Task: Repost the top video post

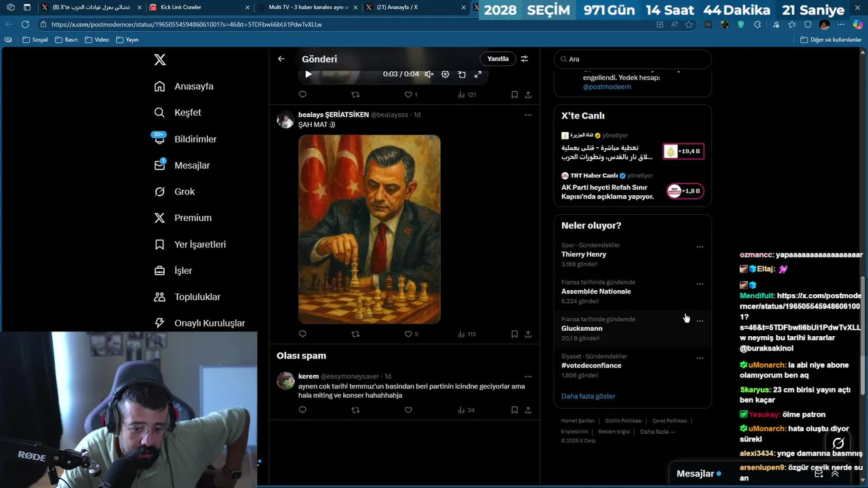Action: pyautogui.click(x=355, y=95)
